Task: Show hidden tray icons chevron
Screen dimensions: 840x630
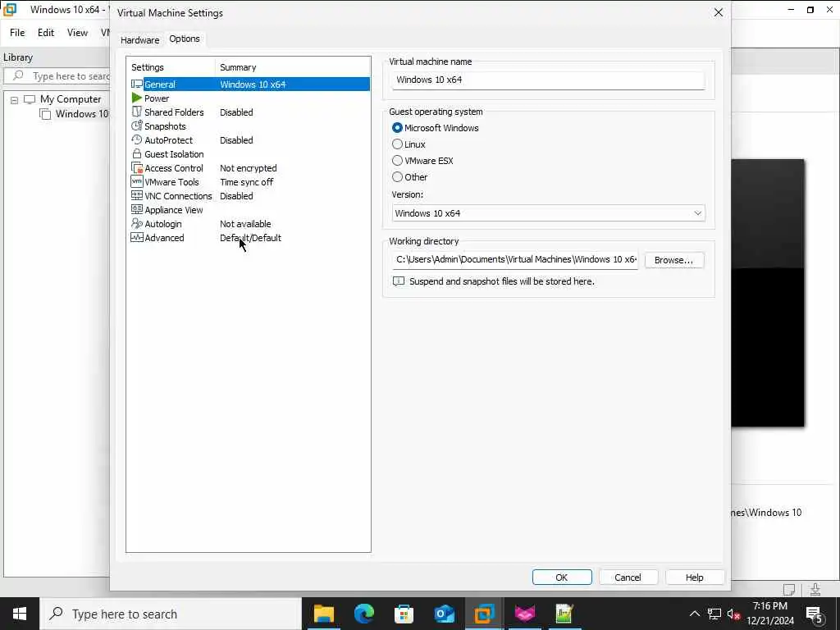Action: pyautogui.click(x=694, y=614)
